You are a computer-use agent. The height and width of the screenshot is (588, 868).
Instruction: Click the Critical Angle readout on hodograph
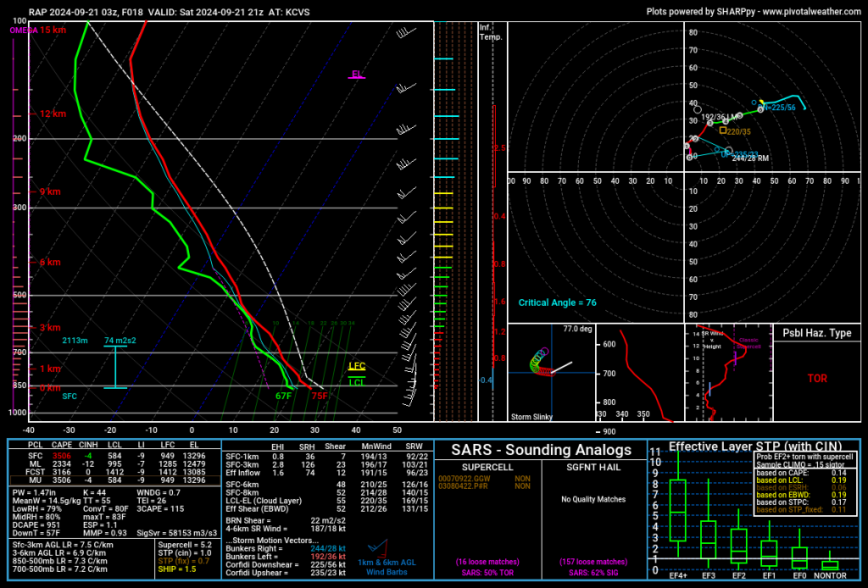pos(559,302)
